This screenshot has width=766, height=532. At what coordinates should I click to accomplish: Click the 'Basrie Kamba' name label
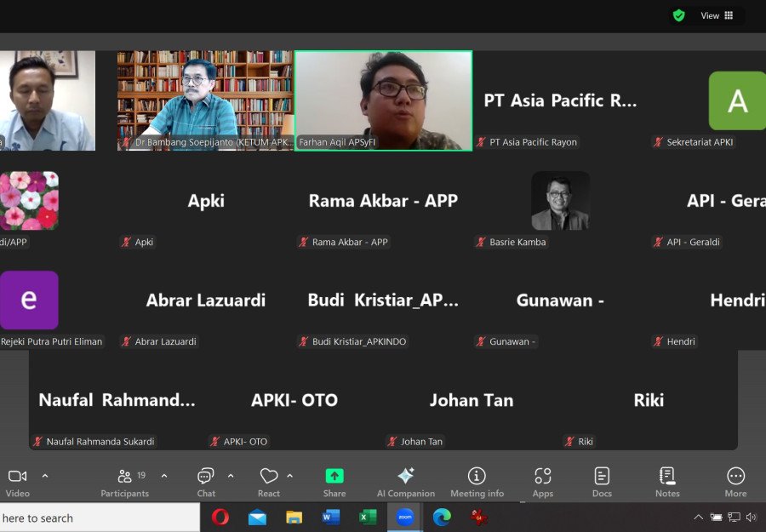pyautogui.click(x=517, y=242)
